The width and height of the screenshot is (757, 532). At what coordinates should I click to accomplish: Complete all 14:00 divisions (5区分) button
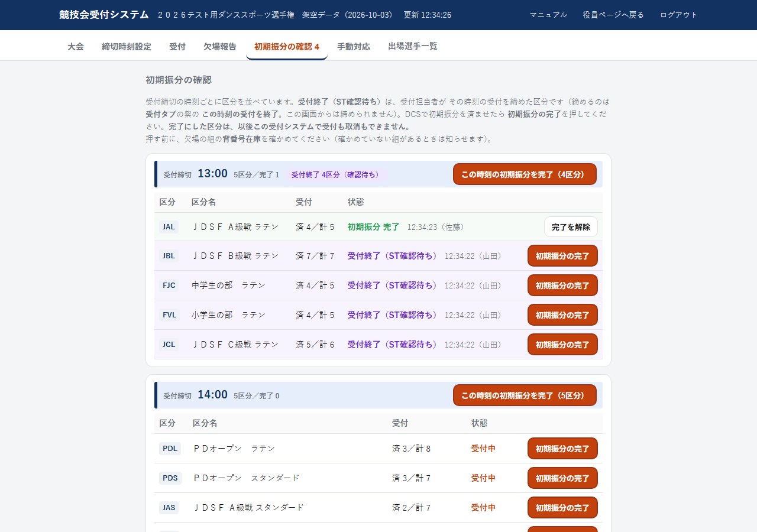point(525,395)
